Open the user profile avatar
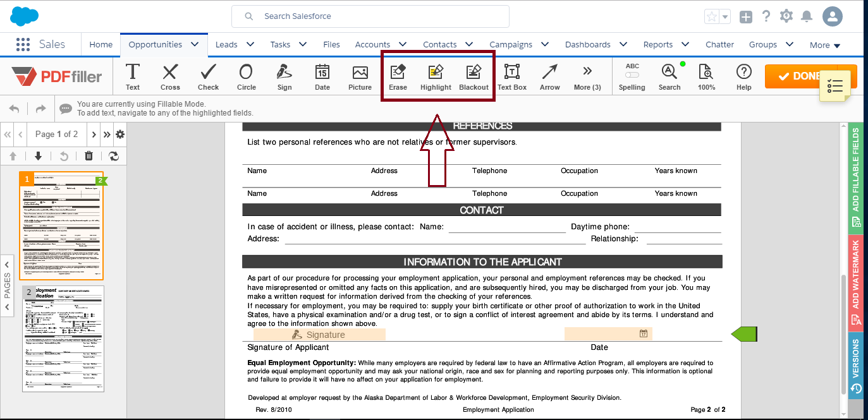868x420 pixels. point(833,16)
